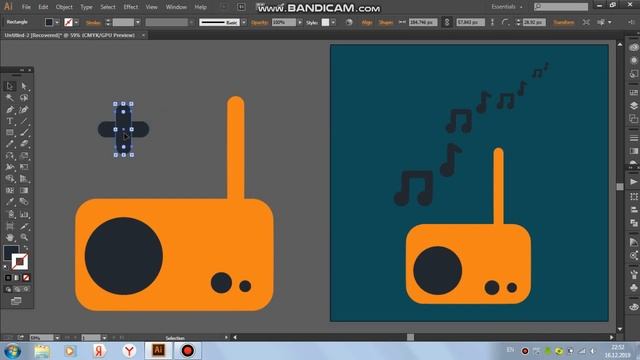
Task: Click Change Screen Mode button in toolbox
Action: [16, 301]
